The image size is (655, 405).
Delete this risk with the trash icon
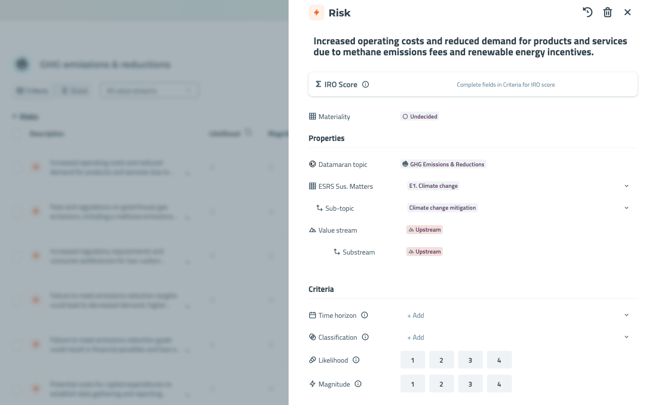[607, 13]
